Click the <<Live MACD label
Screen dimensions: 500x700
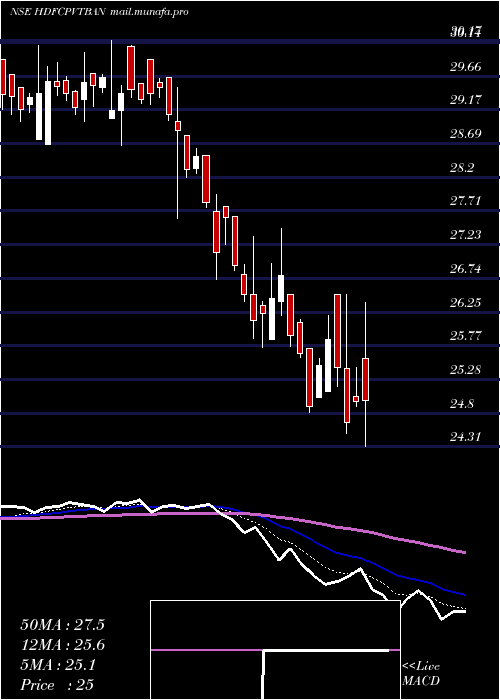click(421, 674)
